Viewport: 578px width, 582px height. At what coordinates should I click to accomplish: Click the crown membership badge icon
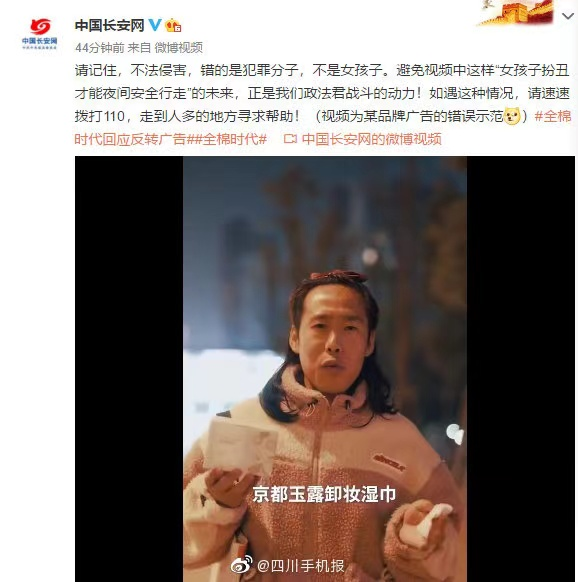point(173,25)
